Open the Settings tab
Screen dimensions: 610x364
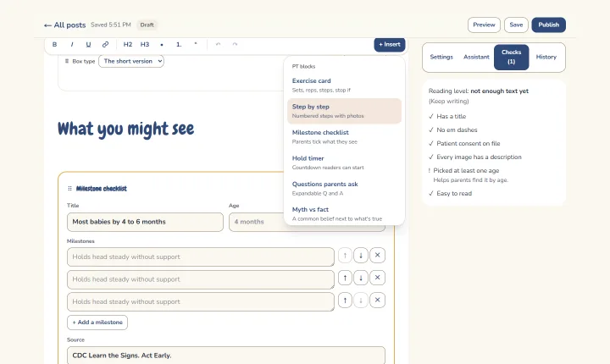tap(441, 57)
